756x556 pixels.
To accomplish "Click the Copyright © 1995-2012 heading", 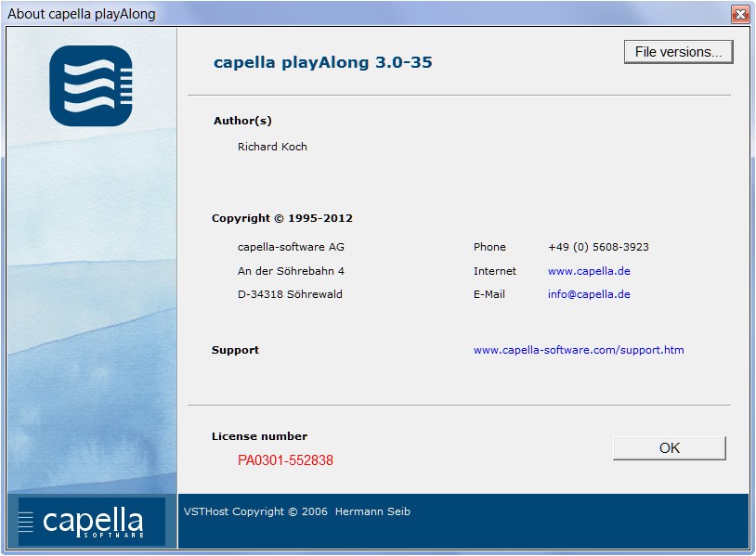I will click(282, 218).
